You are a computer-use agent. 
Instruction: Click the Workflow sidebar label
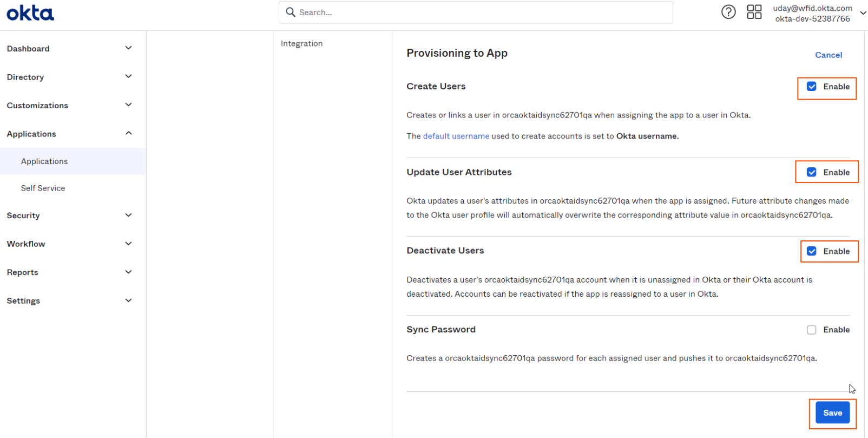point(26,244)
